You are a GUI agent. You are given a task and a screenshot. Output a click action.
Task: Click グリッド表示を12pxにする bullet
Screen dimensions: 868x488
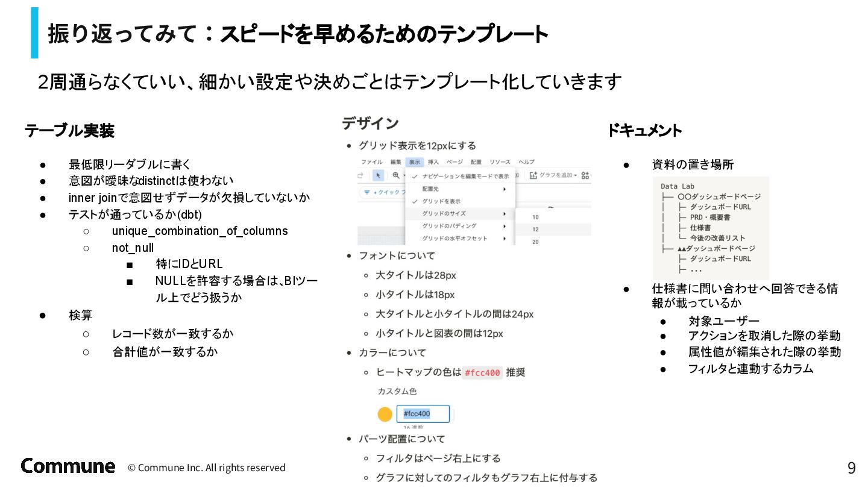tap(417, 146)
